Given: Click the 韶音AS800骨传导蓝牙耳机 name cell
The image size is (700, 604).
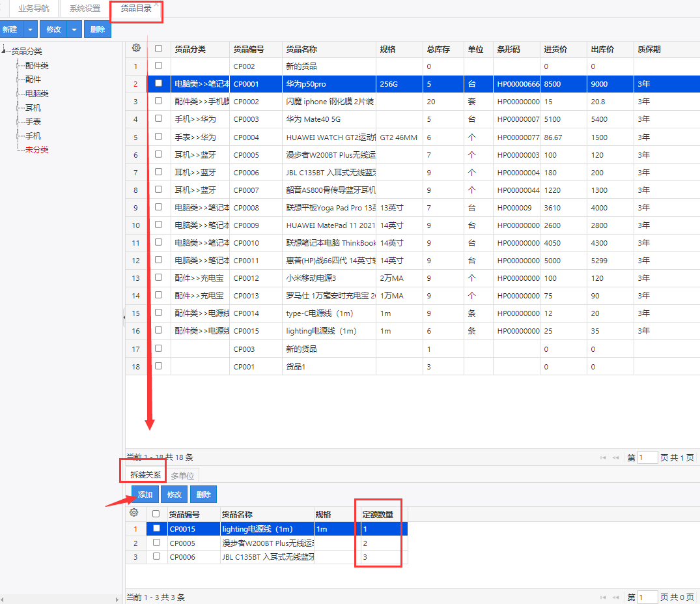Looking at the screenshot, I should pos(330,190).
